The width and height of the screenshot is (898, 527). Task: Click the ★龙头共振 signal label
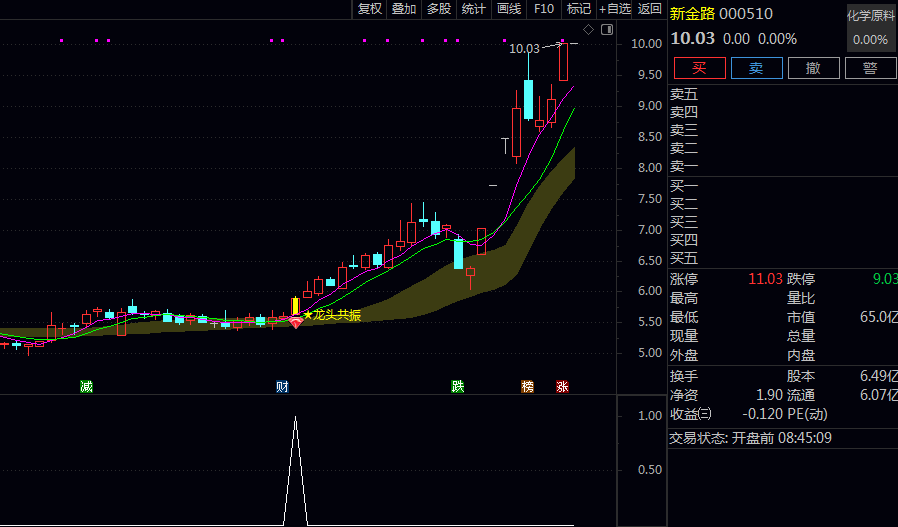(332, 315)
